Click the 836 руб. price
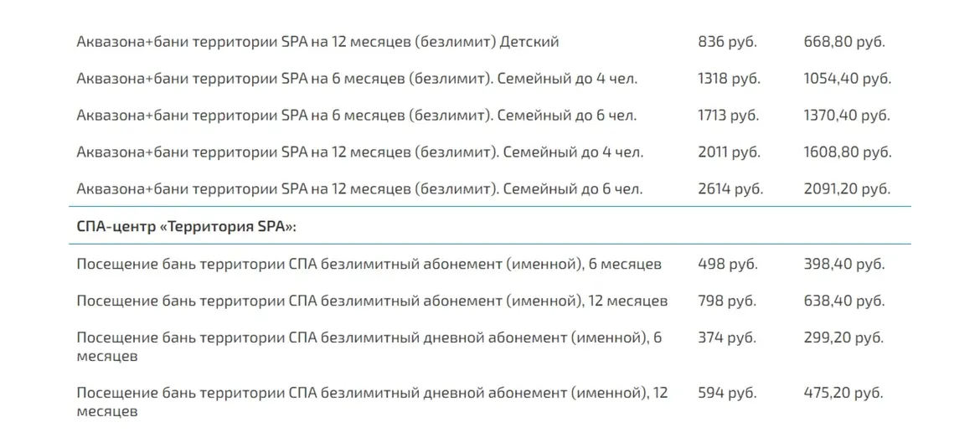This screenshot has width=980, height=448. pyautogui.click(x=728, y=41)
